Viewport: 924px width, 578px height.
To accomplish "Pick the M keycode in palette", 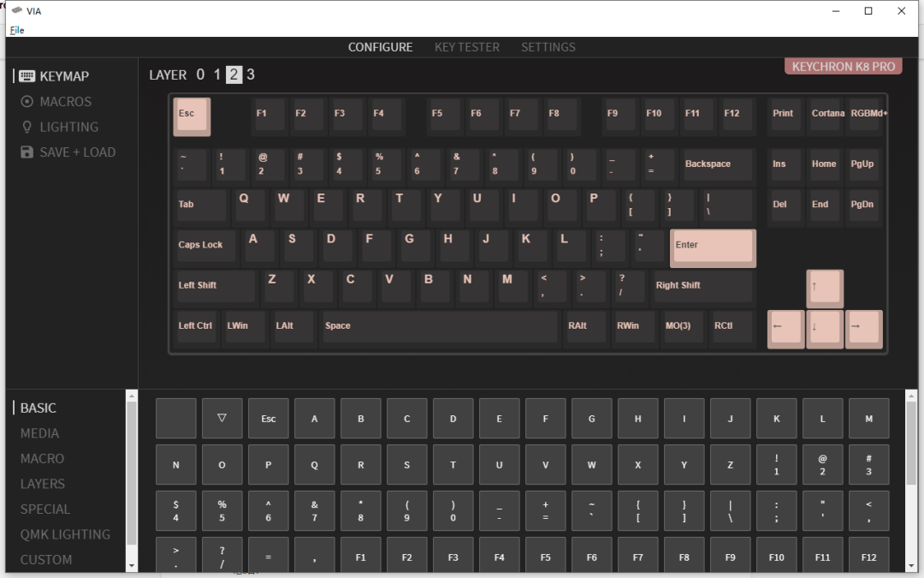I will (868, 418).
